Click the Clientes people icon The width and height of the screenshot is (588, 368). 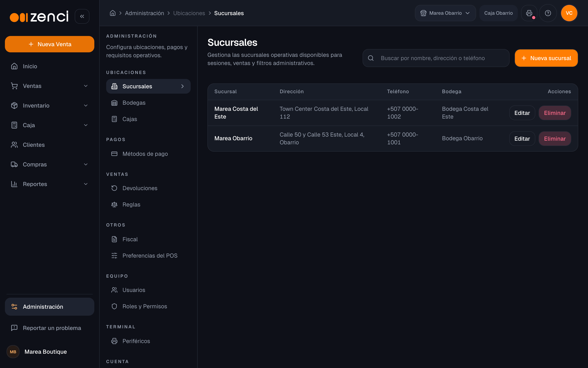pyautogui.click(x=14, y=145)
